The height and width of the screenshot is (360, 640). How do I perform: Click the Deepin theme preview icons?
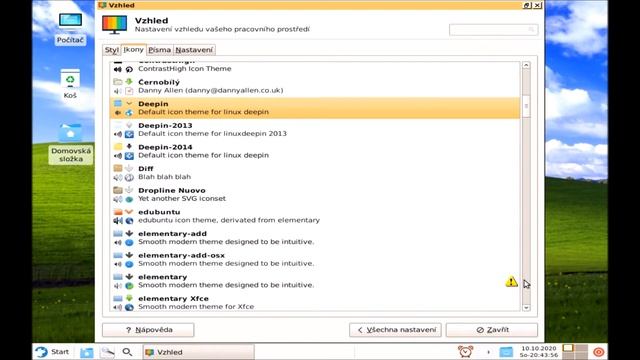pos(123,108)
